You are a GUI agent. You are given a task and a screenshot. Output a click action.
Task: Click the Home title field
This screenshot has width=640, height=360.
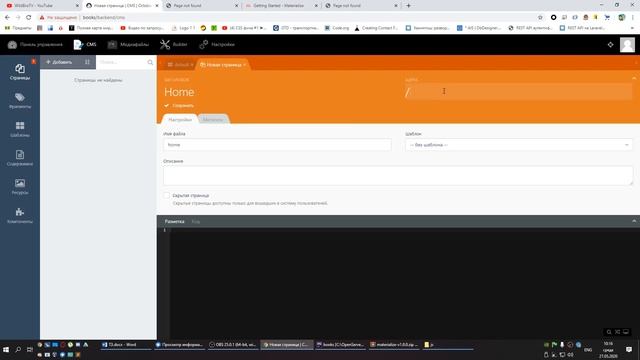(278, 92)
